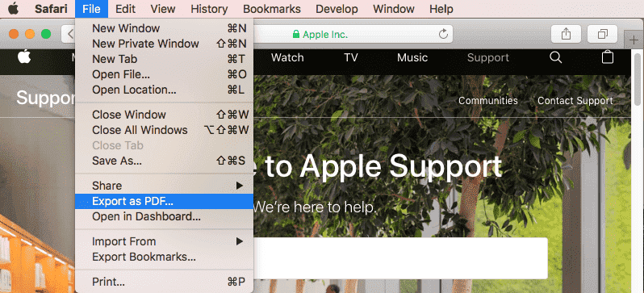Open the Communities link
The width and height of the screenshot is (644, 293).
(x=488, y=101)
